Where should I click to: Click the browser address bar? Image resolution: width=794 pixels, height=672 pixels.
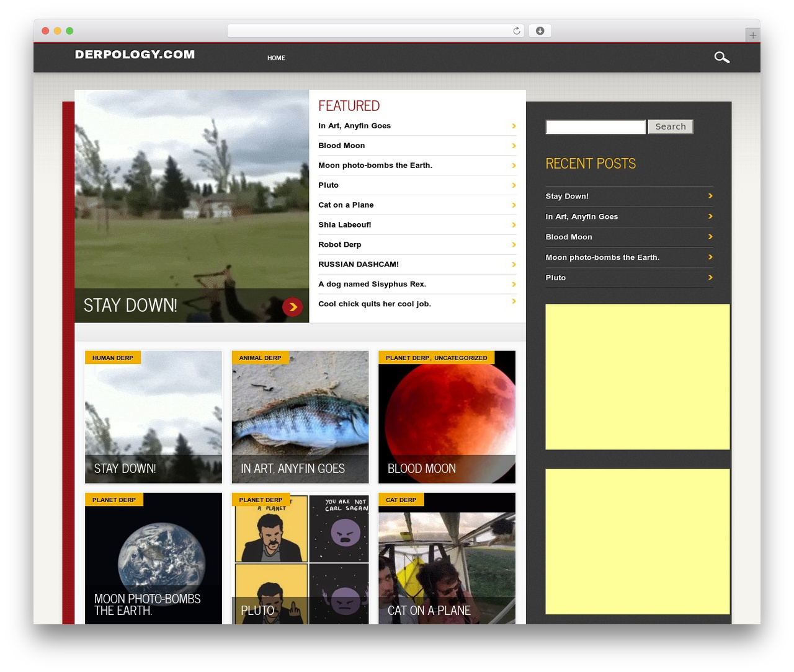(x=375, y=31)
